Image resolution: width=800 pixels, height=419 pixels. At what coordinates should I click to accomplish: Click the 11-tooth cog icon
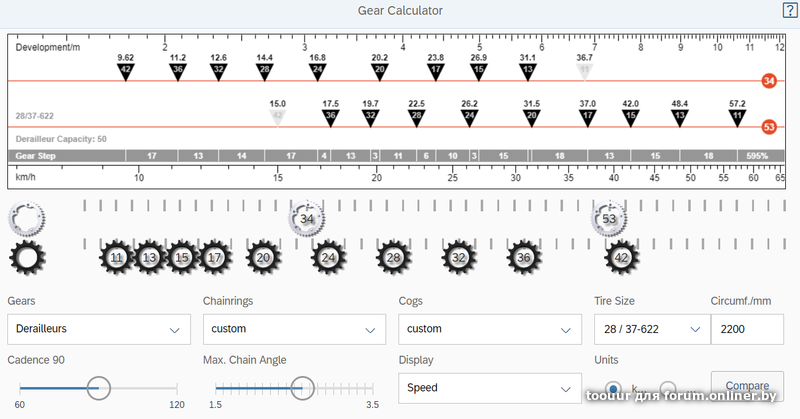coord(117,257)
